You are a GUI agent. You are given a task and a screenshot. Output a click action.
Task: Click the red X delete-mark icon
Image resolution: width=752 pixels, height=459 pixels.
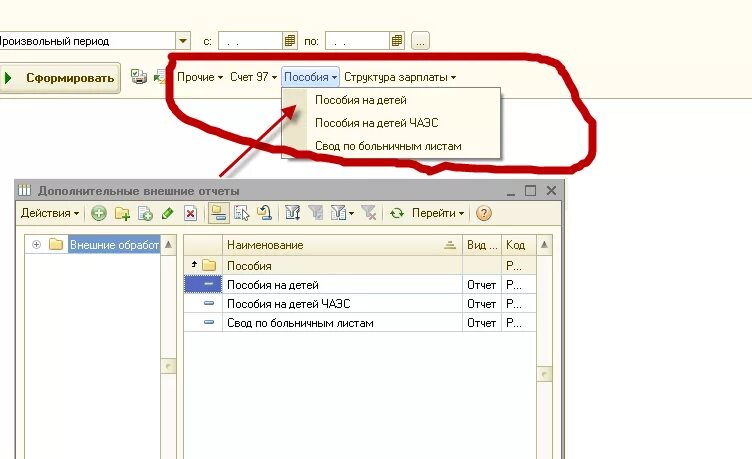190,213
